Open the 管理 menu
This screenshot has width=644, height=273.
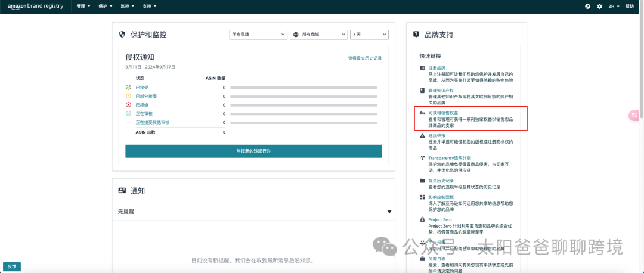point(83,7)
